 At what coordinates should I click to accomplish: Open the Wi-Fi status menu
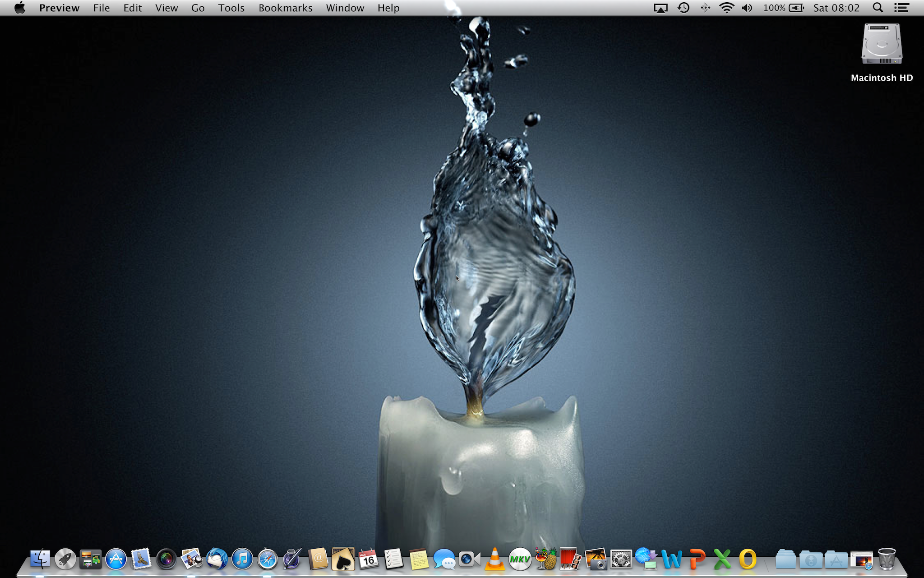pyautogui.click(x=726, y=8)
